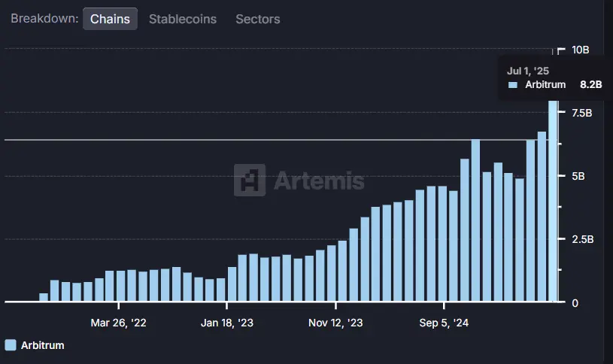Click the 2.5B y-axis label

pos(582,239)
